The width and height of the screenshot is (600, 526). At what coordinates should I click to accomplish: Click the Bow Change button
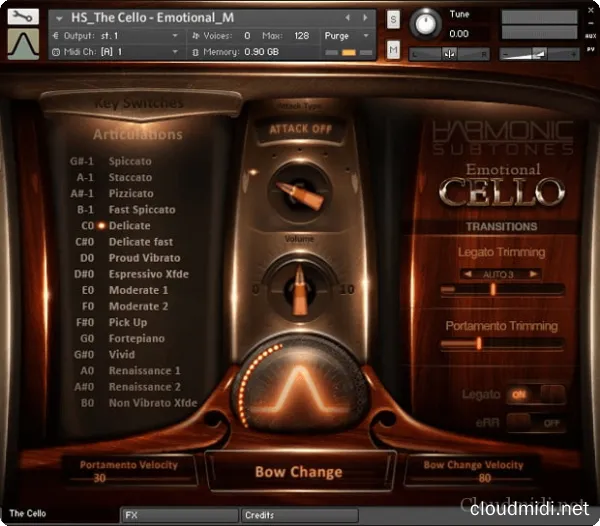pos(300,472)
